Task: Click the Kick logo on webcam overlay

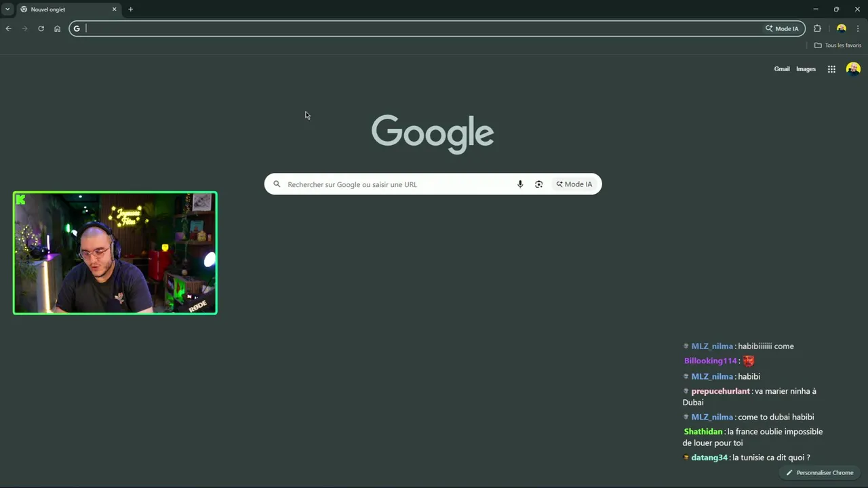Action: point(21,199)
